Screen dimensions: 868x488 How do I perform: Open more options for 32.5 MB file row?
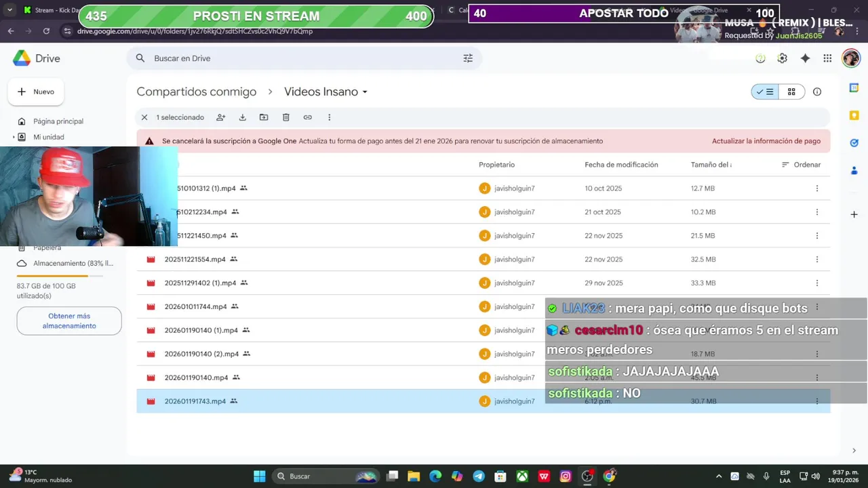(816, 260)
